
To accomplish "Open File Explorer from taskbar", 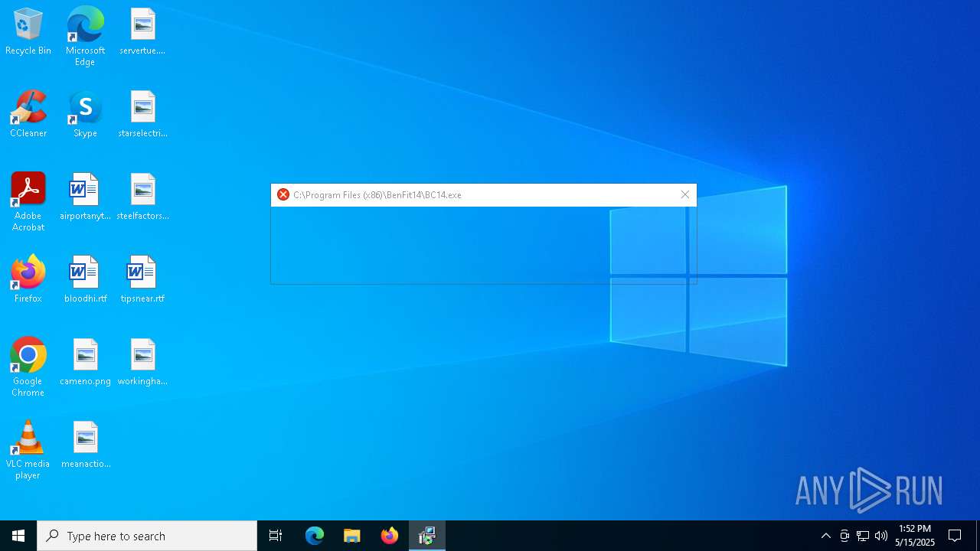I will 352,536.
